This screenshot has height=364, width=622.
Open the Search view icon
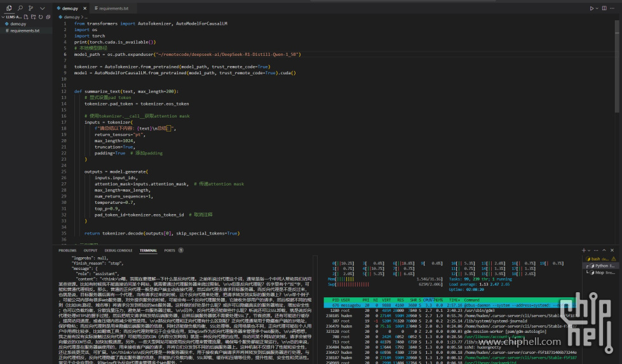(x=20, y=8)
